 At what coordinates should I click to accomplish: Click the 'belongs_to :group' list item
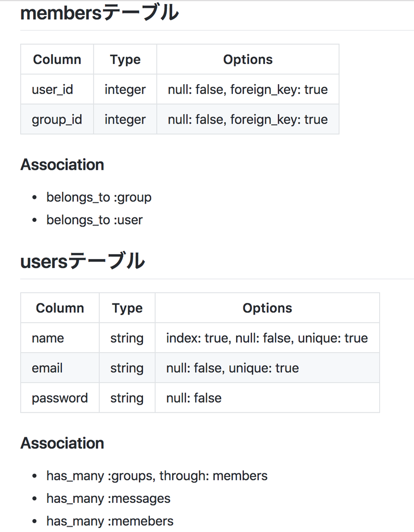click(x=99, y=197)
